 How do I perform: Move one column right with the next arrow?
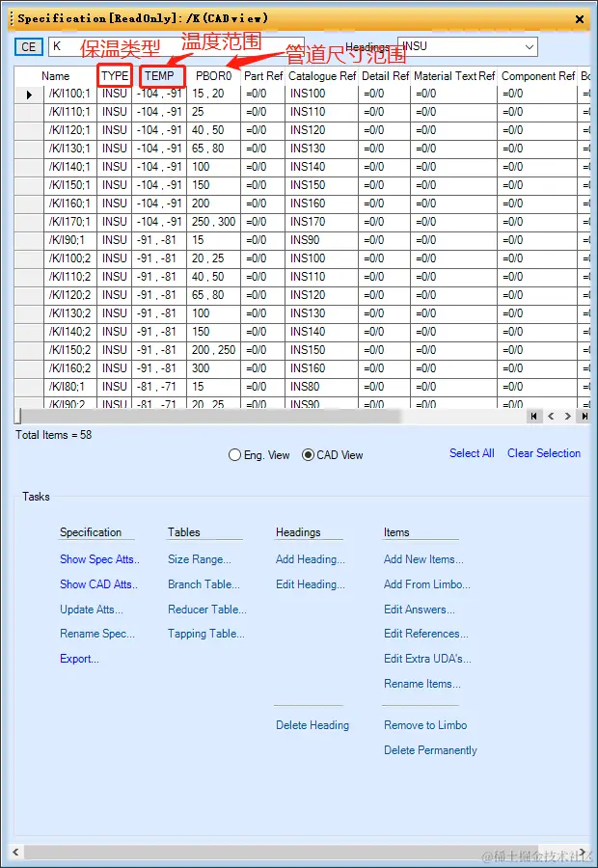point(567,417)
